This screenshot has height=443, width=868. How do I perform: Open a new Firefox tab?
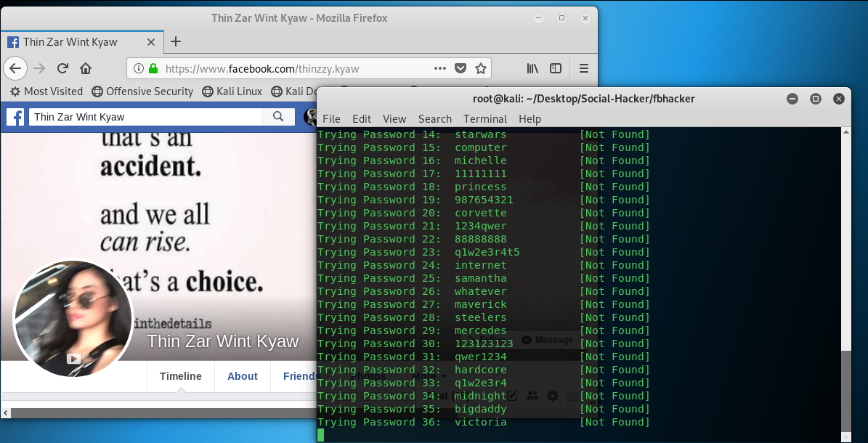point(176,41)
